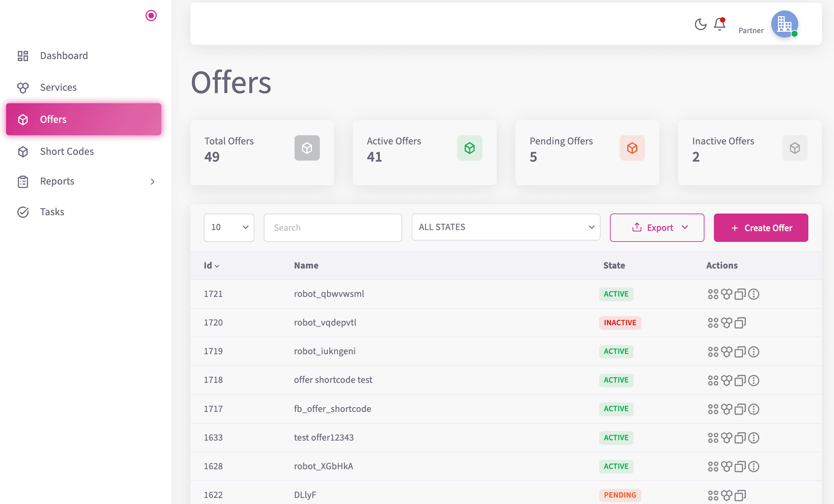Viewport: 834px width, 504px height.
Task: Click the duplicate icon for robot_vqdepvtl
Action: [x=740, y=323]
